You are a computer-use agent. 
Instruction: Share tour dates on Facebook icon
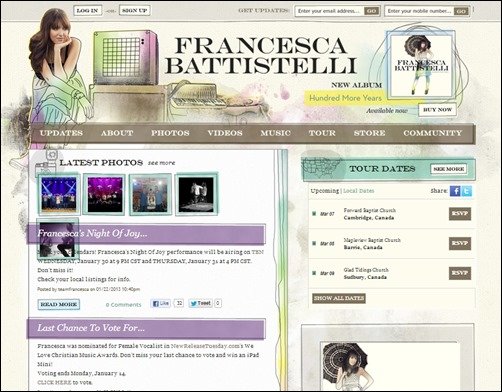(455, 191)
